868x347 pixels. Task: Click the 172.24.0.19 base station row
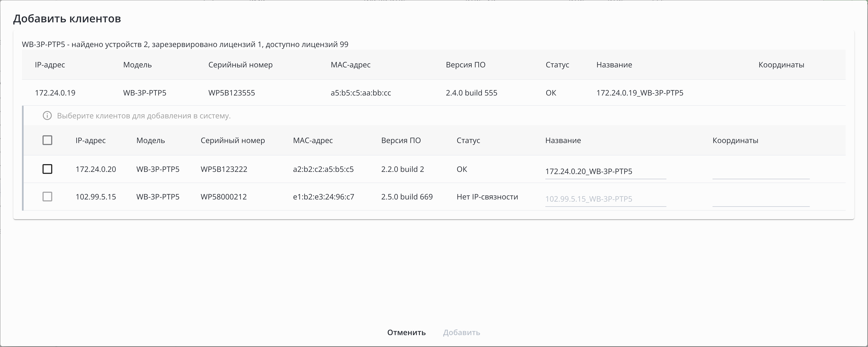[x=55, y=93]
